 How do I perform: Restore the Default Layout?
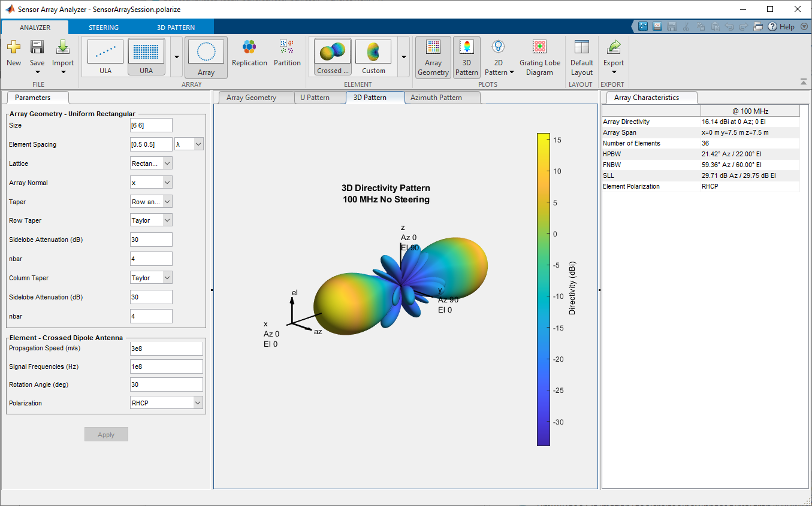coord(581,48)
